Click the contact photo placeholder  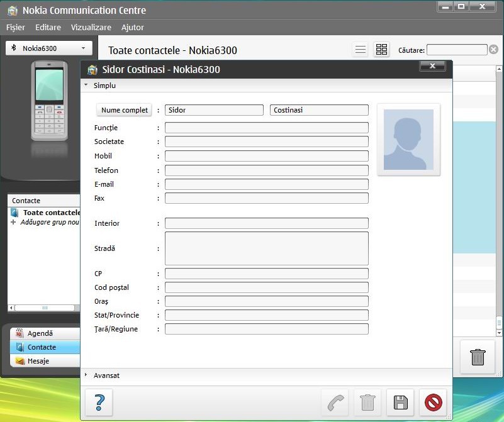pos(408,140)
